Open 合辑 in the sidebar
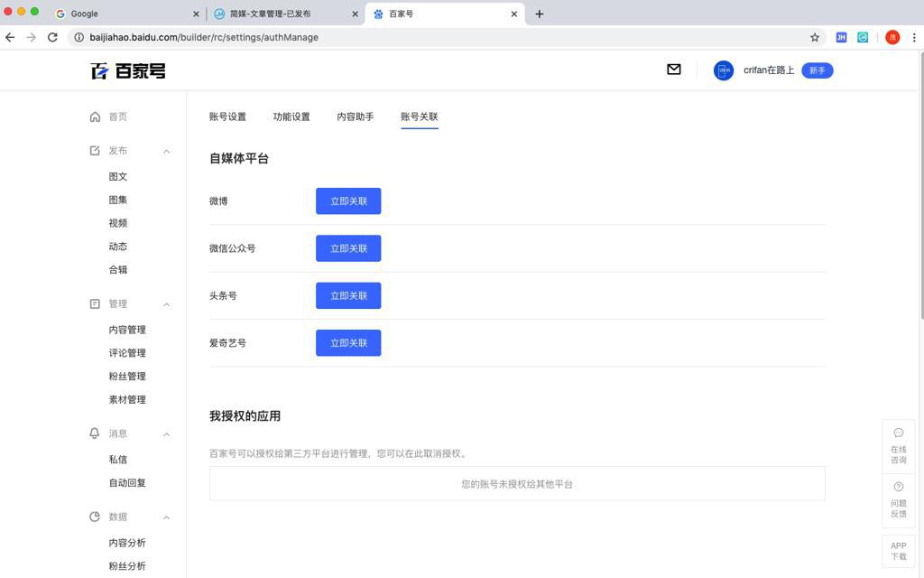The width and height of the screenshot is (924, 578). pyautogui.click(x=118, y=269)
